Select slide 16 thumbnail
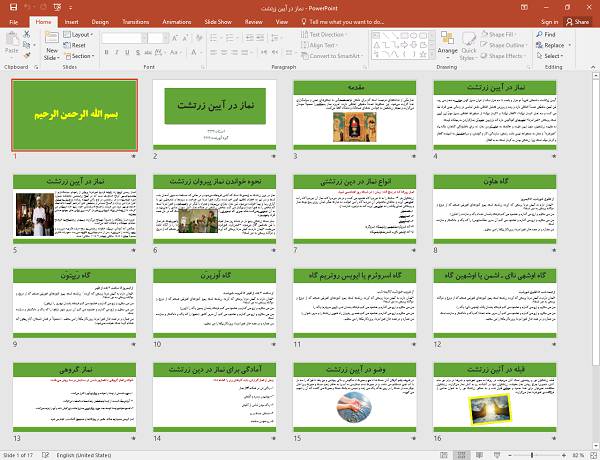This screenshot has width=600, height=460. (x=495, y=397)
